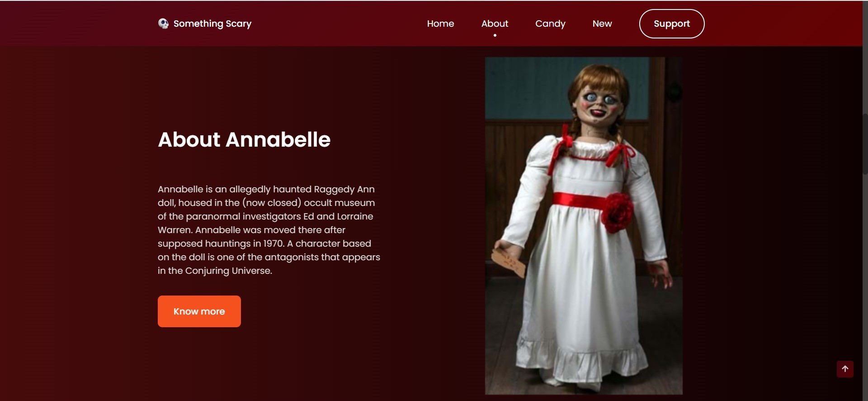Open the Home nav link
The width and height of the screenshot is (868, 401).
coord(440,24)
